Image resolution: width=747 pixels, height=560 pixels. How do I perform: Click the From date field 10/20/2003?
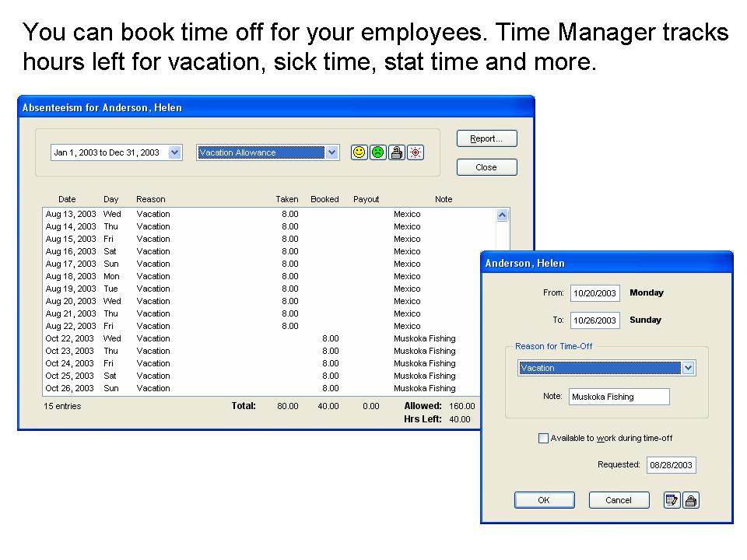(594, 293)
